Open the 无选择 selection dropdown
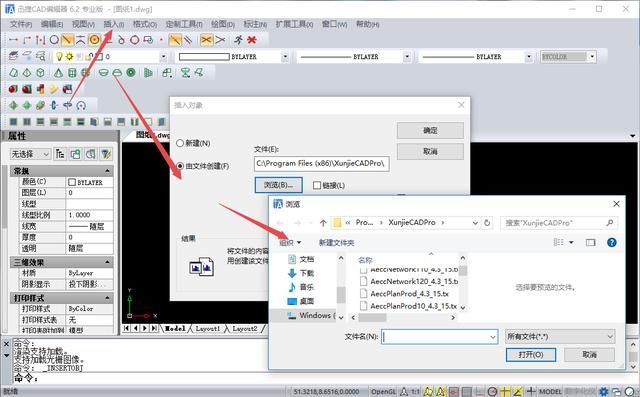Image resolution: width=640 pixels, height=397 pixels. 31,154
